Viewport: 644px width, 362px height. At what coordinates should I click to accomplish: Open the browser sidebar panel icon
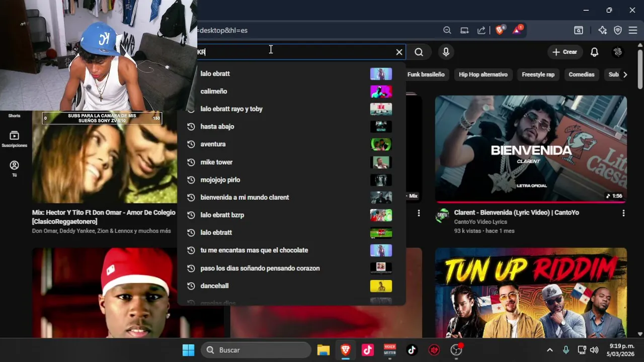(x=579, y=30)
